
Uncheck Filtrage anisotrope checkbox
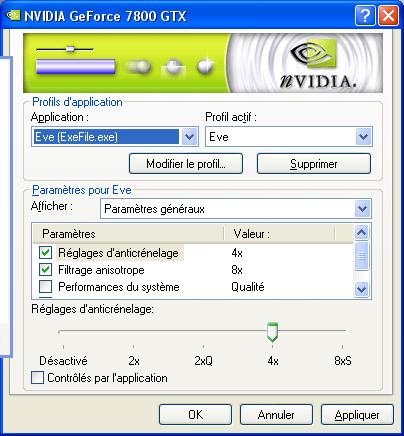45,269
